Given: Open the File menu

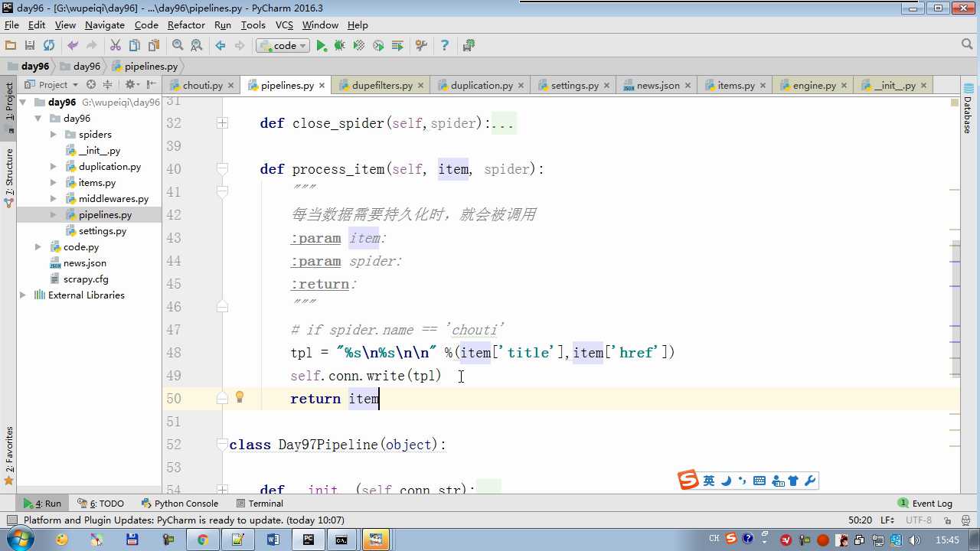Looking at the screenshot, I should pyautogui.click(x=11, y=25).
